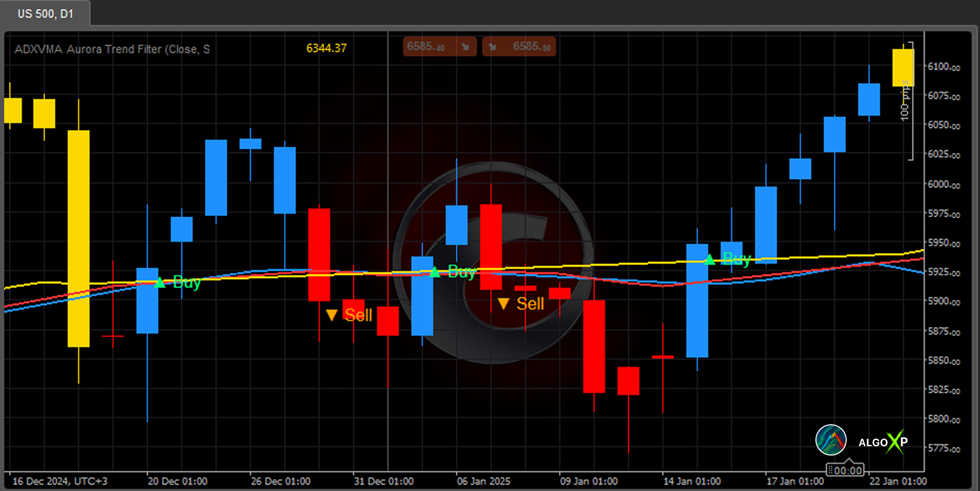Click the green Buy arrow near 14 Jan
980x491 pixels.
709,260
